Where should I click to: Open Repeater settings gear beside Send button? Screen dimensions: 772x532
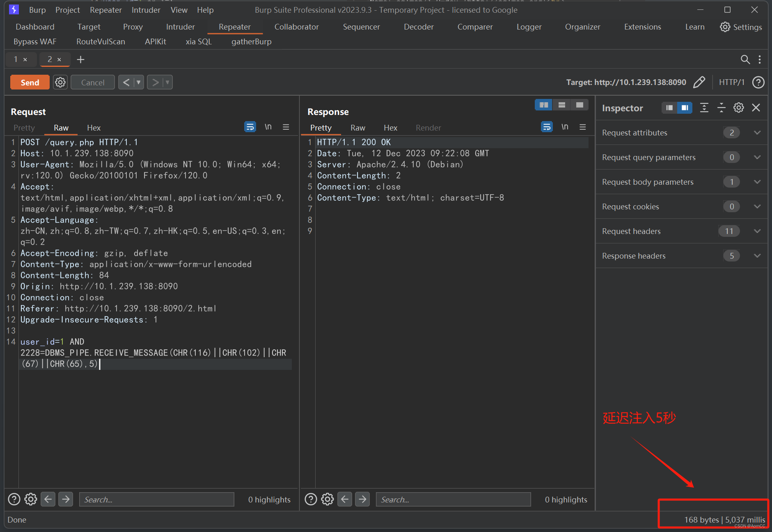pyautogui.click(x=60, y=82)
